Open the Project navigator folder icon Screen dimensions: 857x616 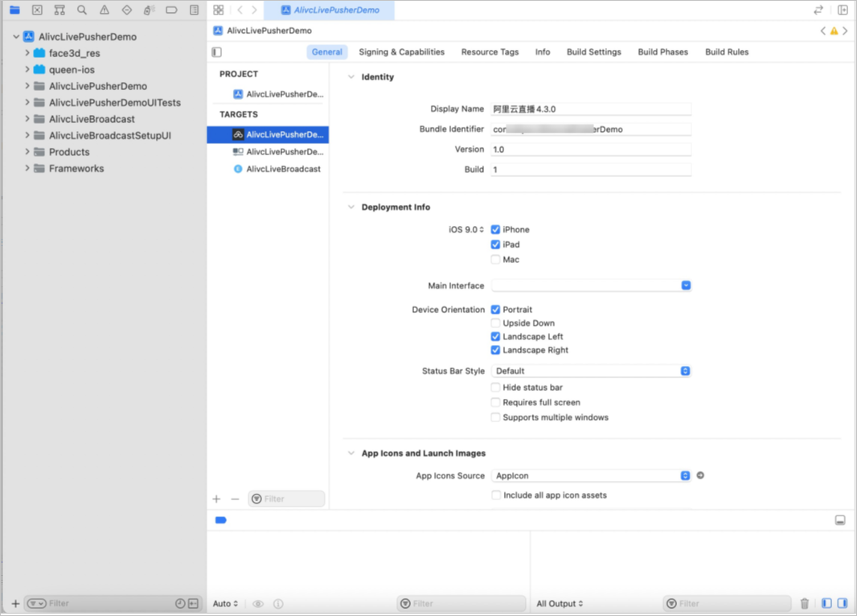pos(14,10)
